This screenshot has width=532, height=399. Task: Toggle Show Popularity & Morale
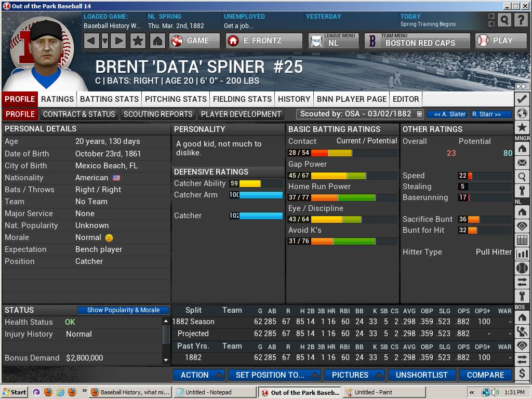point(123,310)
